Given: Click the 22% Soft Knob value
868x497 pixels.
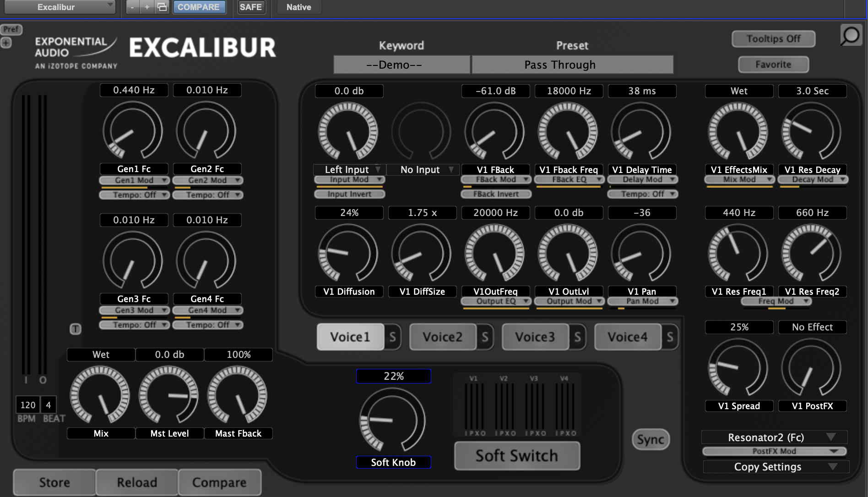Looking at the screenshot, I should (394, 376).
